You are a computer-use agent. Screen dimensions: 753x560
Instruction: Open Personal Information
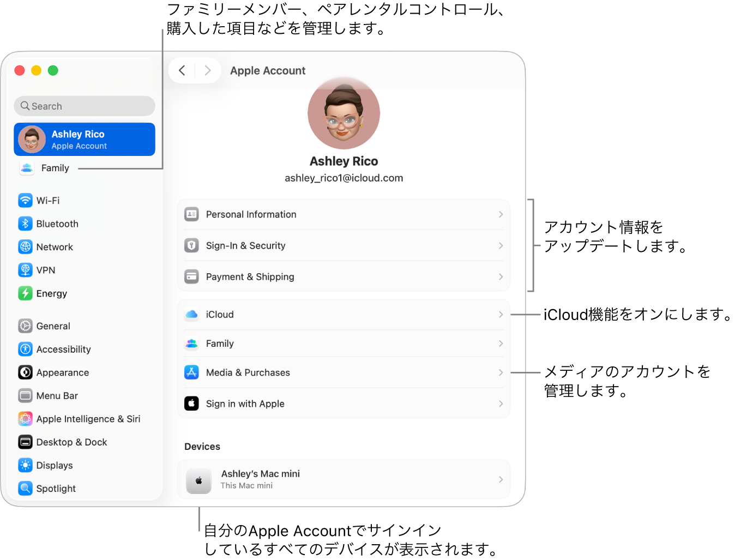(x=344, y=214)
